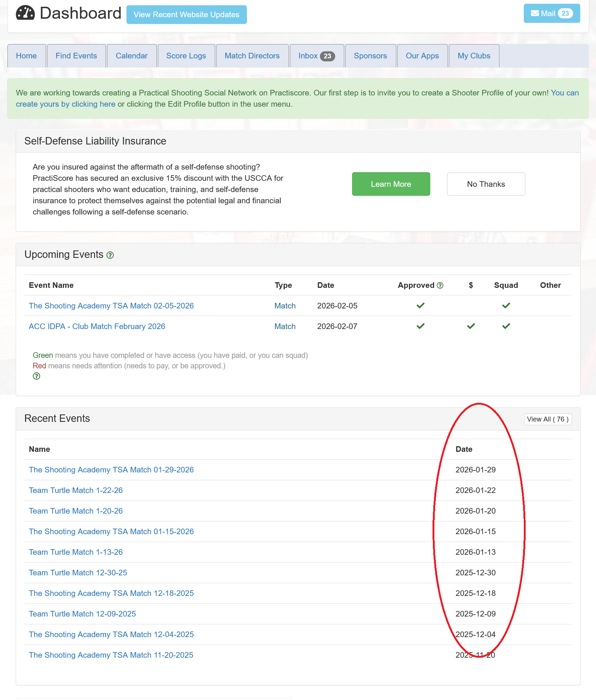Click the Inbox 23 count badge
This screenshot has width=596, height=700.
[x=327, y=56]
